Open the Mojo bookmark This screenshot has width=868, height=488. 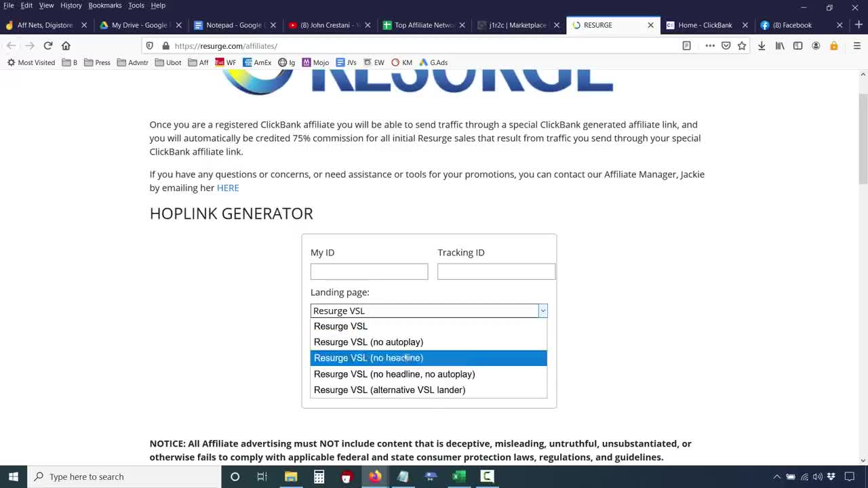315,62
